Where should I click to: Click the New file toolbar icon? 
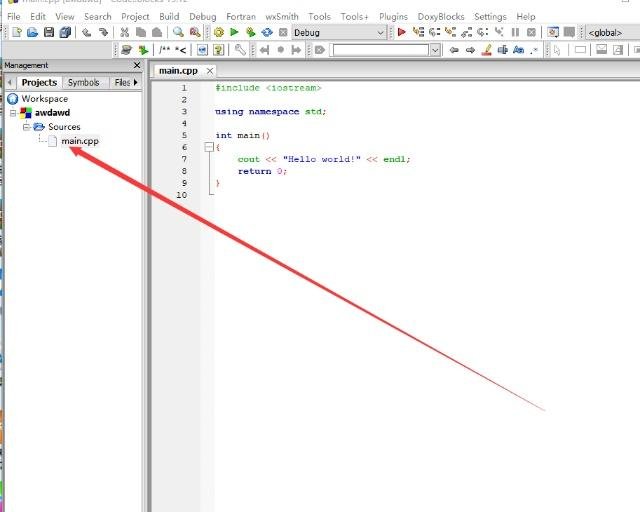pos(17,33)
